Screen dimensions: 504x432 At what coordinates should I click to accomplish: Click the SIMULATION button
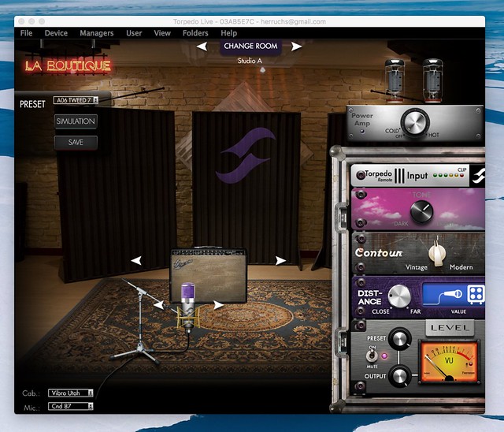coord(76,121)
